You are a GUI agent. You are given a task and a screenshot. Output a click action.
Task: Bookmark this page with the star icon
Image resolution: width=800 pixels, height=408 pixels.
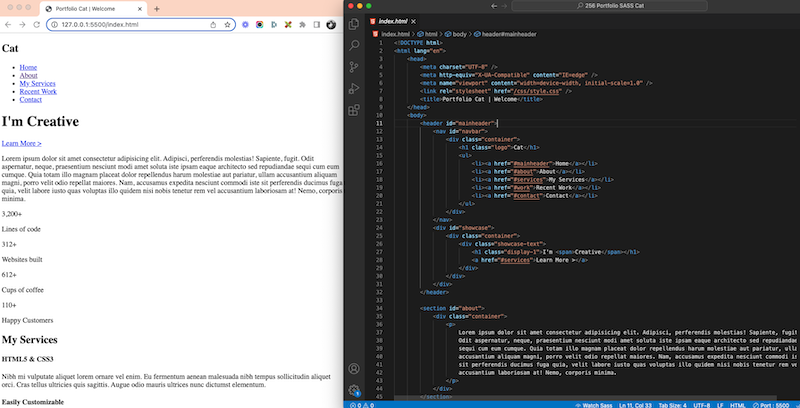227,24
